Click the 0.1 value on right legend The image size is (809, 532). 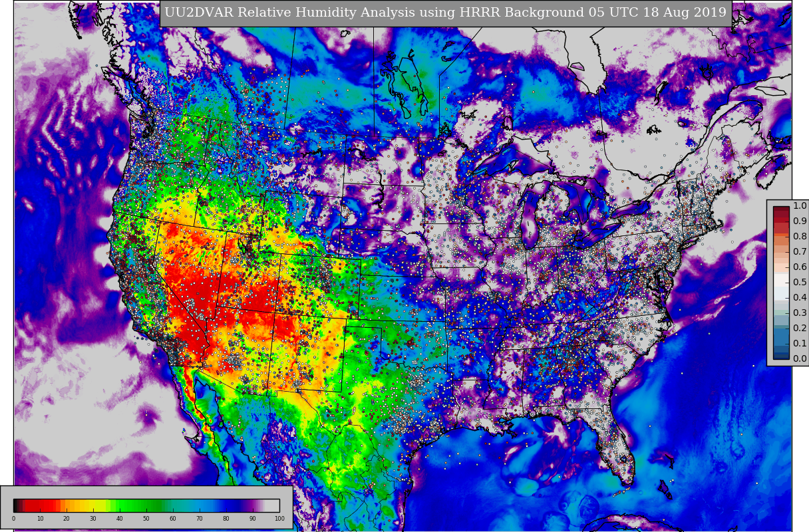pyautogui.click(x=800, y=344)
